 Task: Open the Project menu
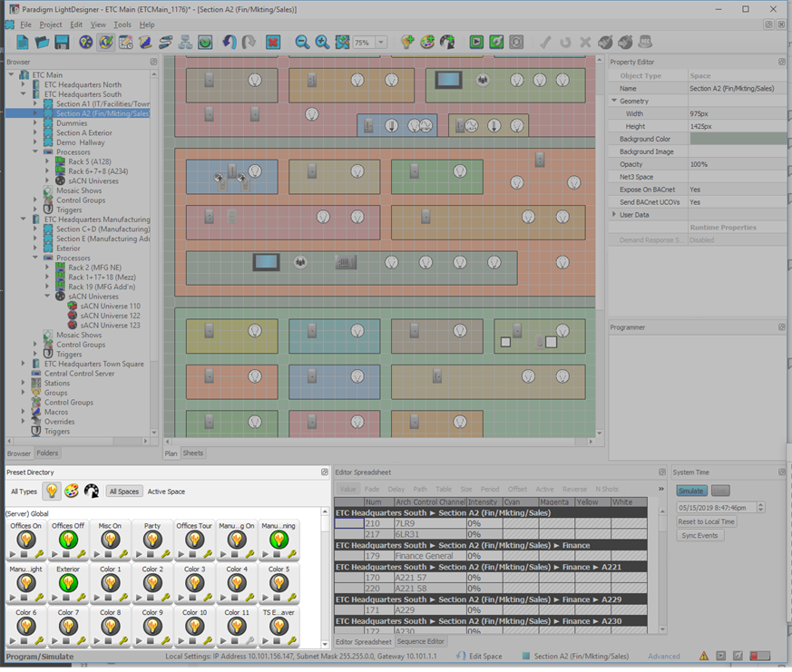51,24
